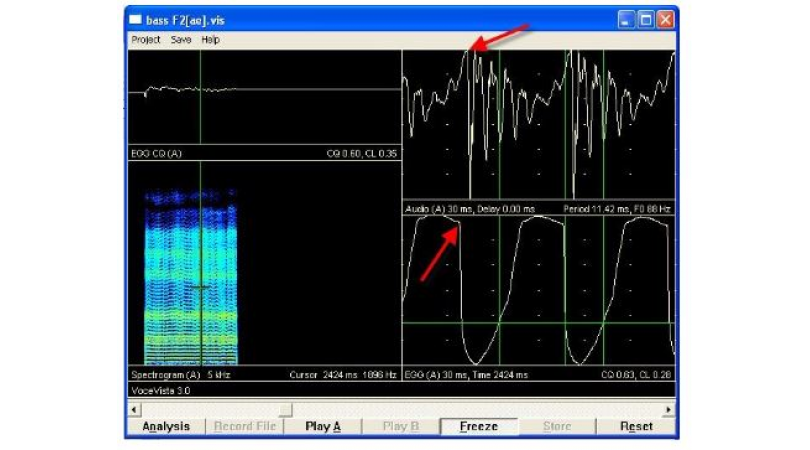Click the EGG (A) waveform panel
Viewport: 810px width, 450px height.
(538, 290)
